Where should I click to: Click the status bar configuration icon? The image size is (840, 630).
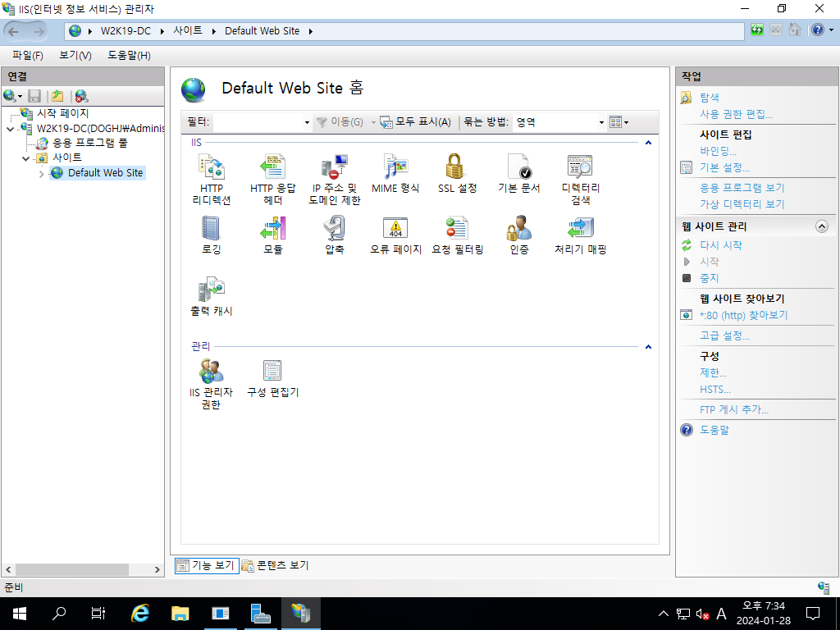(824, 587)
